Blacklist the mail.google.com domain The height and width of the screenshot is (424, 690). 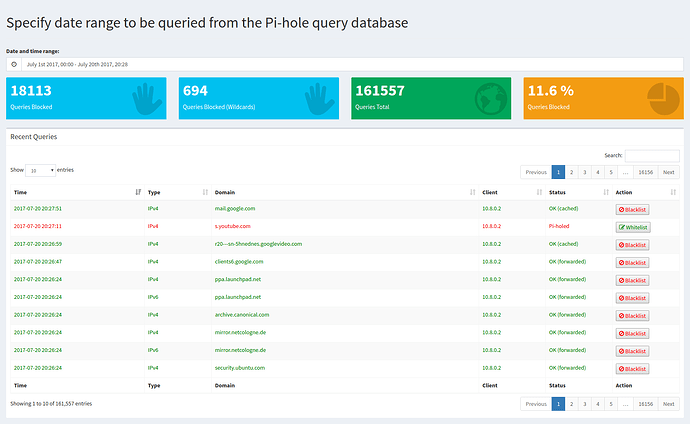[632, 209]
